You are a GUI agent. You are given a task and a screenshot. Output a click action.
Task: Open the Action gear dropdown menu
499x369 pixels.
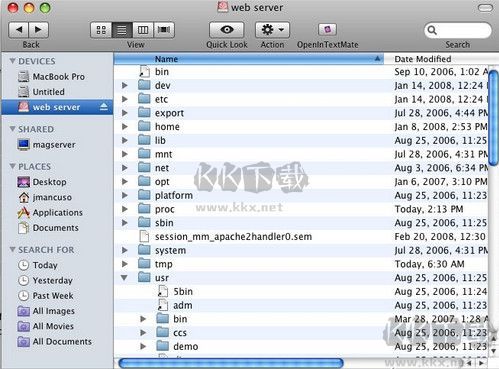coord(272,30)
